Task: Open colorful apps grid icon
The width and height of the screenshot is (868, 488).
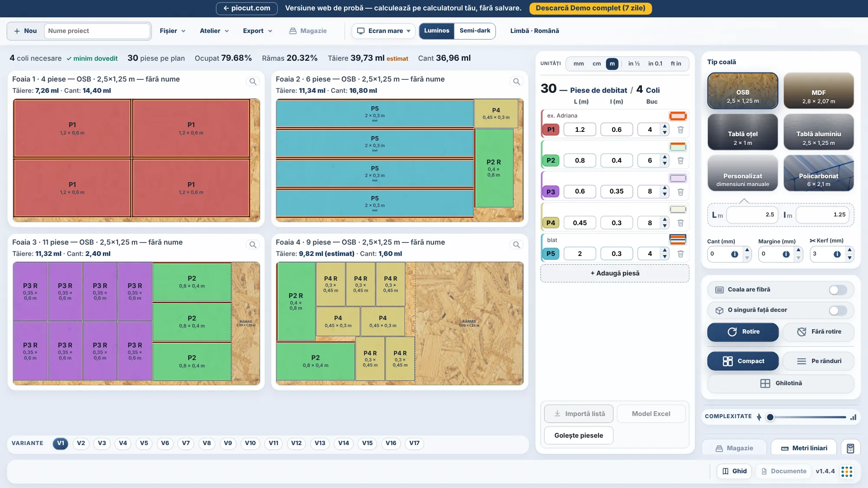Action: (x=847, y=472)
